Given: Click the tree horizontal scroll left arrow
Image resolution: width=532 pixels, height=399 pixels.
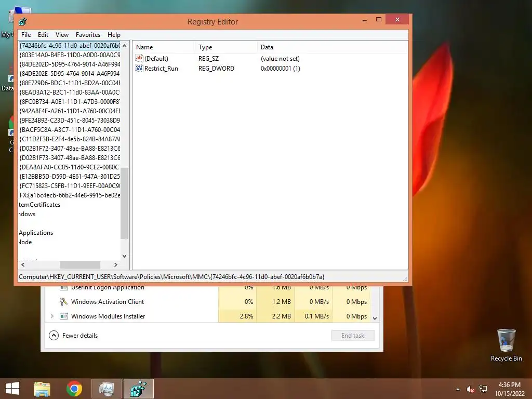Looking at the screenshot, I should (x=23, y=264).
